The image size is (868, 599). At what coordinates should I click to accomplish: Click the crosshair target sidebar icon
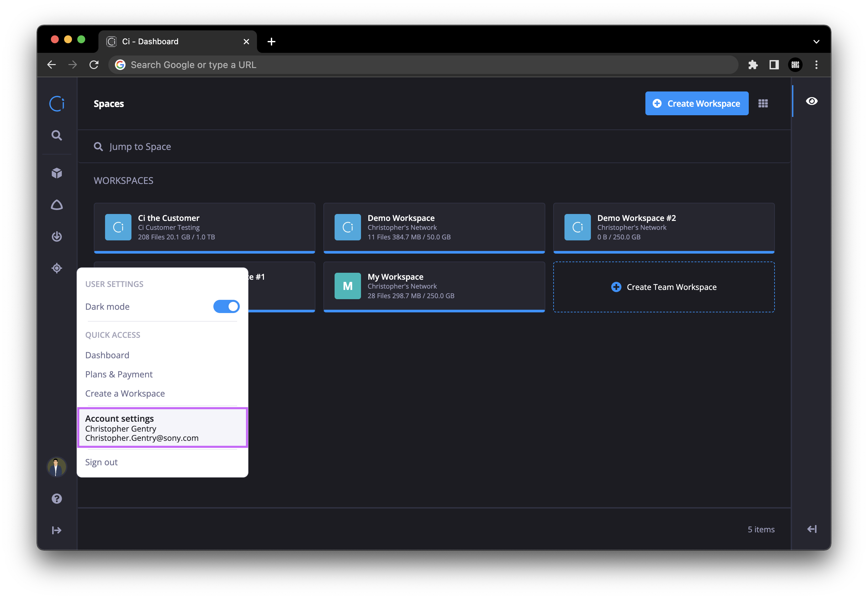click(x=57, y=268)
